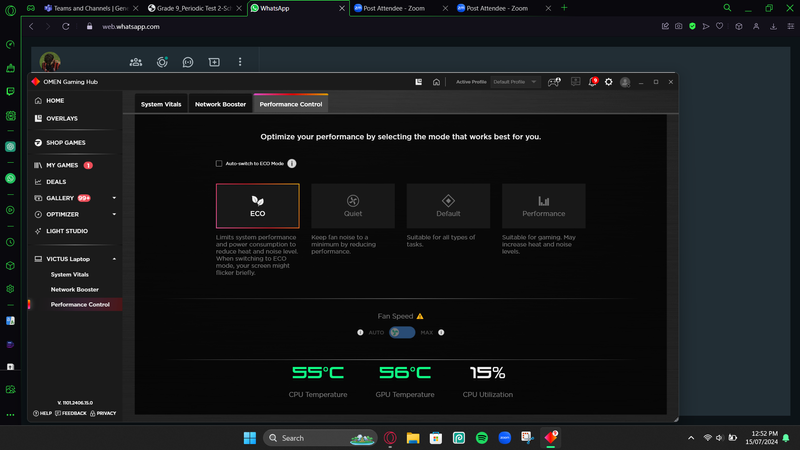800x450 pixels.
Task: Switch to Teams and Channels browser tab
Action: 90,8
